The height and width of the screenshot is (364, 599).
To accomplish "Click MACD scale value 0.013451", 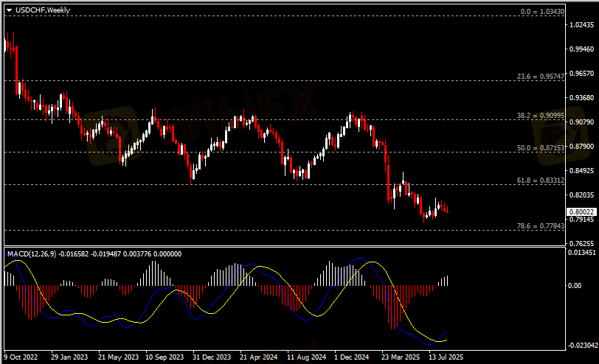I will click(582, 253).
